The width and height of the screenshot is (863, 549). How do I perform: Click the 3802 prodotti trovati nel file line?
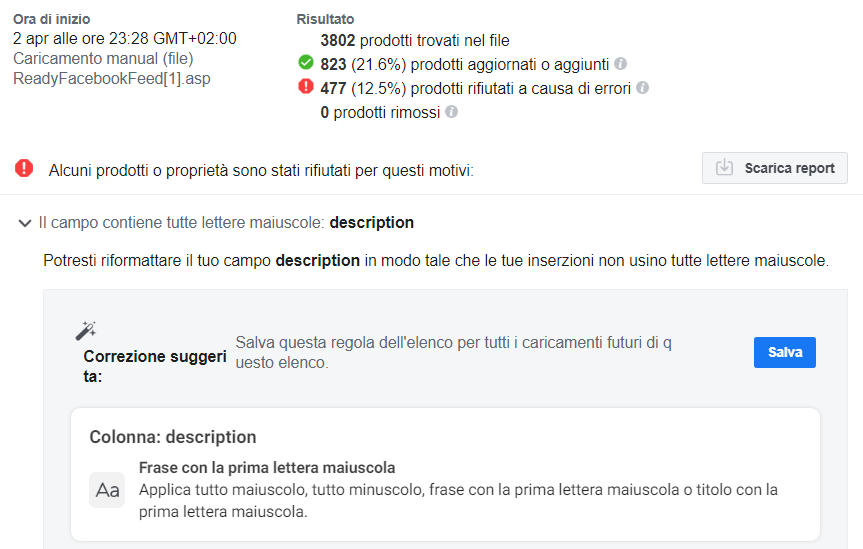point(415,40)
